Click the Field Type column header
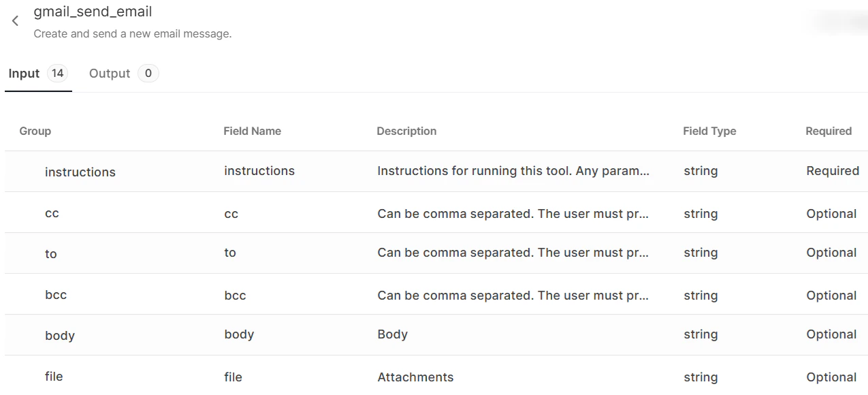Image resolution: width=868 pixels, height=395 pixels. (709, 131)
